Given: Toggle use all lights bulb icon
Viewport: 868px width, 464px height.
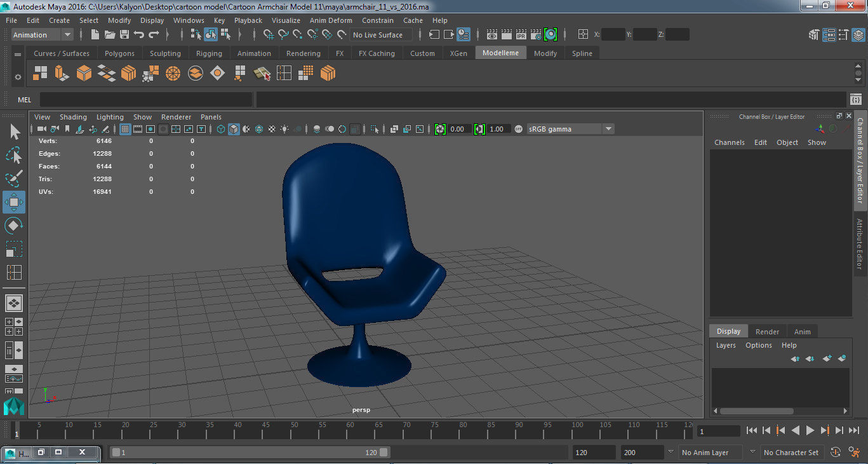Looking at the screenshot, I should tap(284, 129).
